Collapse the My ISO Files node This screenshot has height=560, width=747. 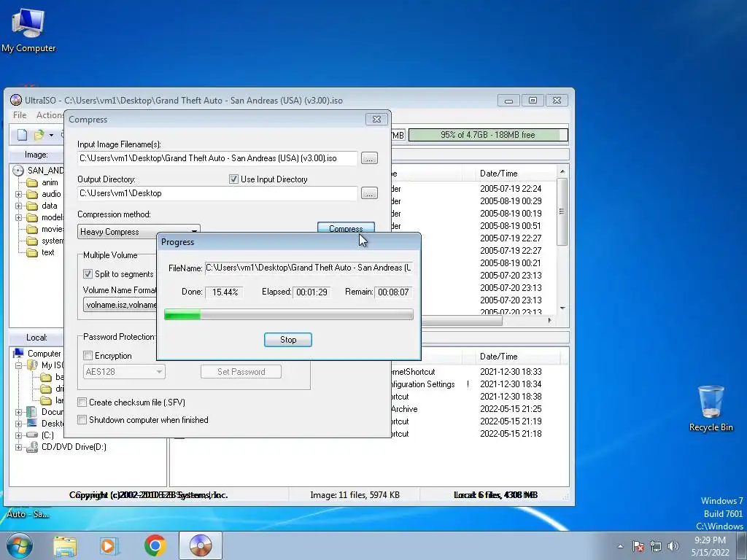[18, 365]
